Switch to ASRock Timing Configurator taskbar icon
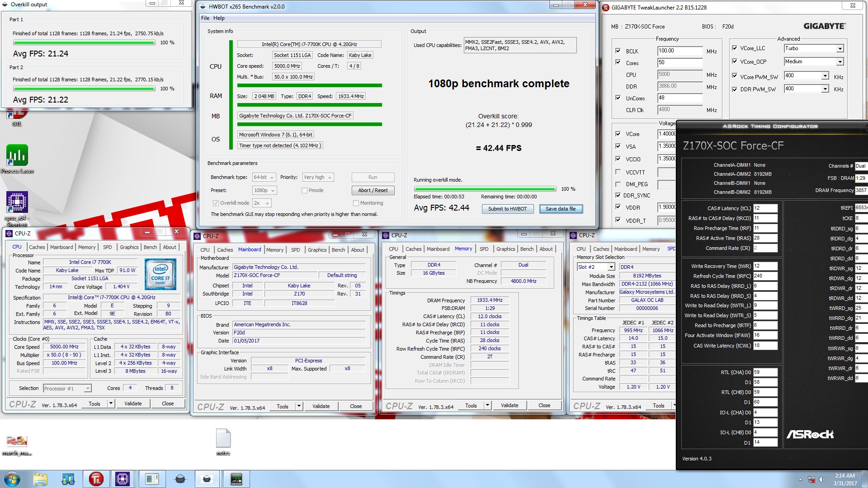Viewport: 868px width, 488px height. pyautogui.click(x=236, y=479)
